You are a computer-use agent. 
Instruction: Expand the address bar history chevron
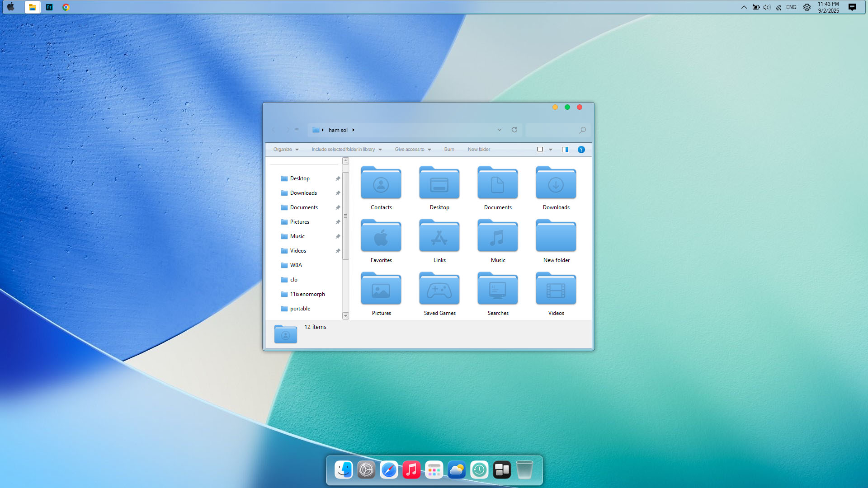pyautogui.click(x=499, y=130)
